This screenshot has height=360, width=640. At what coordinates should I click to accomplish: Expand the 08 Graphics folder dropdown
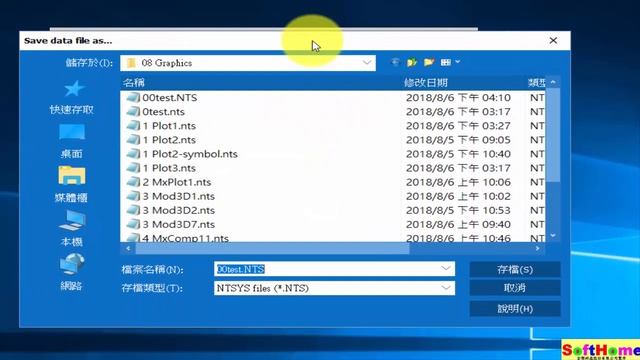pos(367,63)
